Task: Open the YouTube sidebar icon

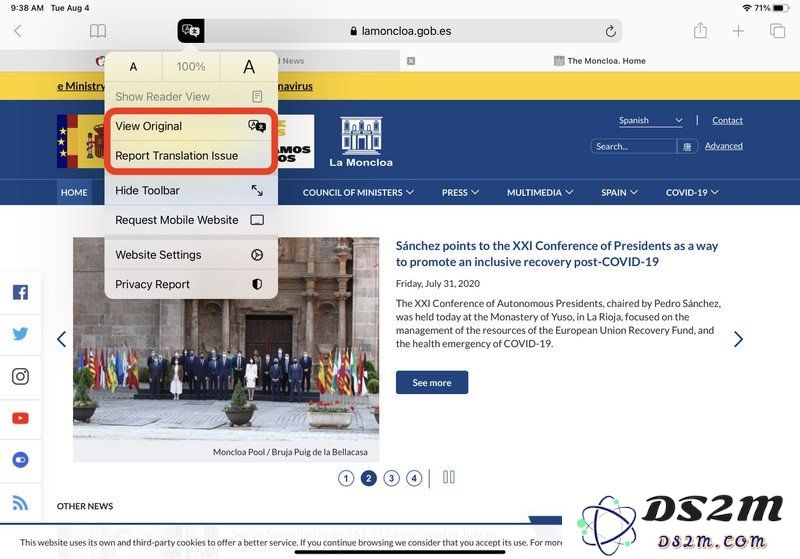Action: 20,419
